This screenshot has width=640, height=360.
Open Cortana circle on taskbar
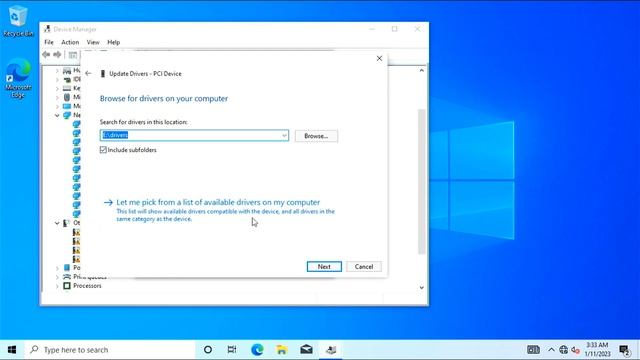pyautogui.click(x=208, y=349)
